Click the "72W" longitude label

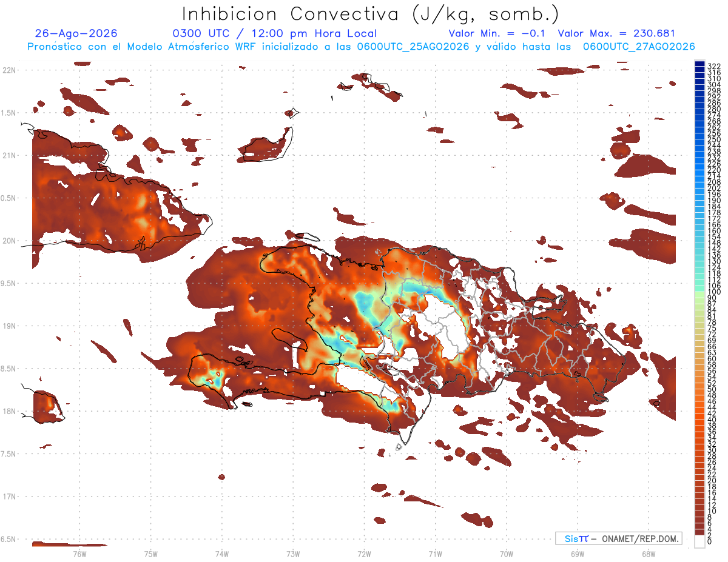click(364, 554)
